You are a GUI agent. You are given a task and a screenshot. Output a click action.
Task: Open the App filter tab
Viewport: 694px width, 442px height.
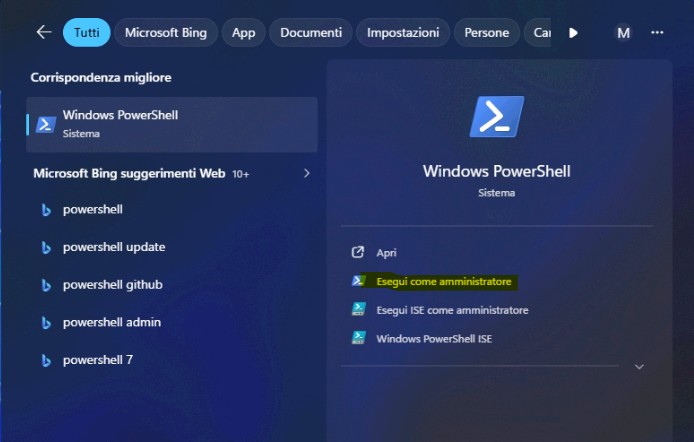click(243, 32)
